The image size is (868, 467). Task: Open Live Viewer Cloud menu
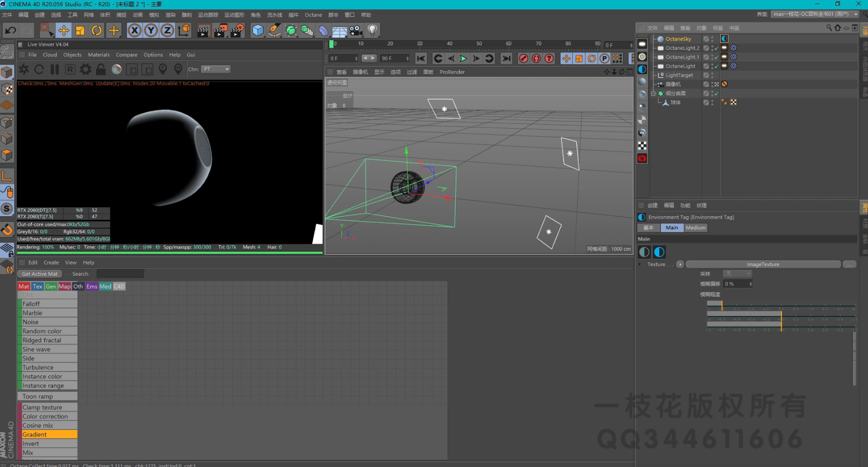pyautogui.click(x=50, y=55)
